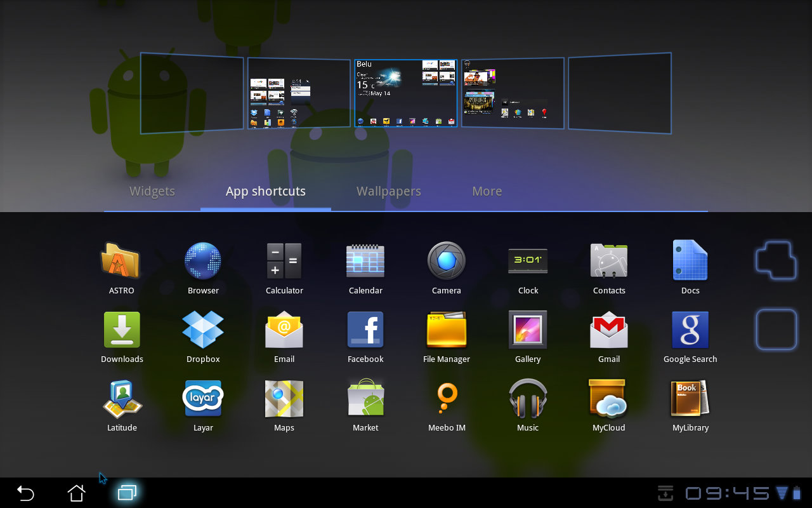Open the Music headphones icon

pyautogui.click(x=528, y=399)
